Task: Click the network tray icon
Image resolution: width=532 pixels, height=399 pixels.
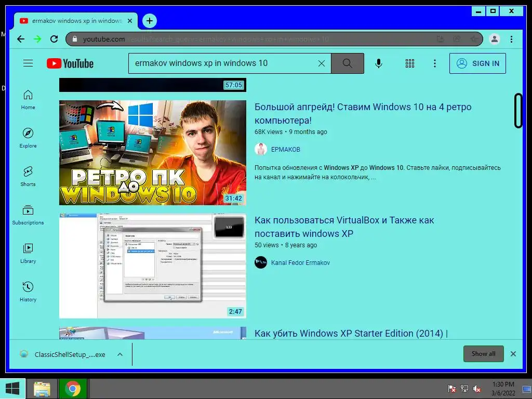Action: coord(464,389)
